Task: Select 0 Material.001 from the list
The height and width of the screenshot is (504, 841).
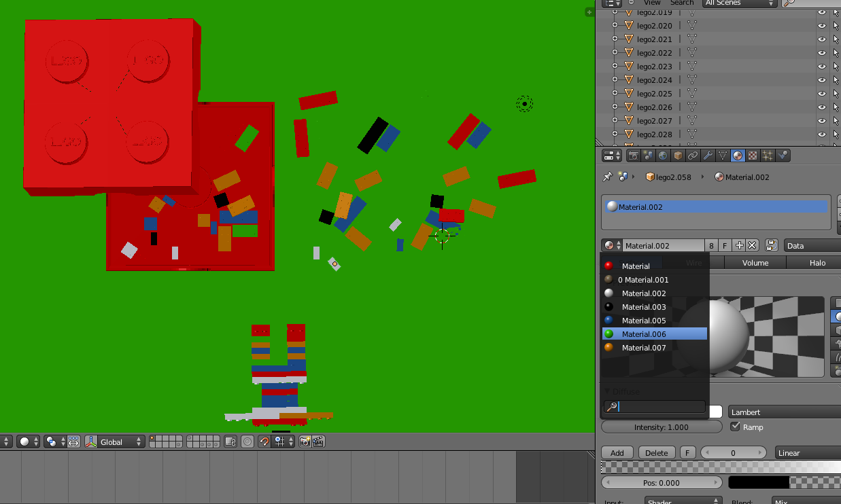Action: 655,279
